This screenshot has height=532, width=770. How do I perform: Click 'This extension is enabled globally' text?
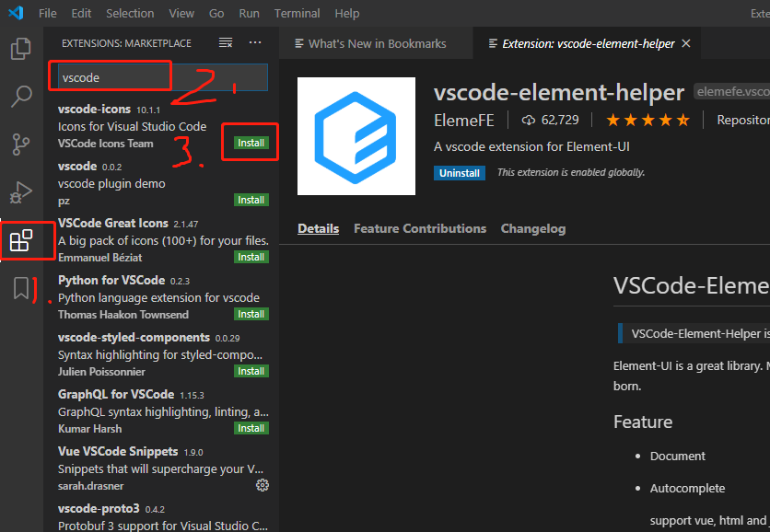point(571,172)
